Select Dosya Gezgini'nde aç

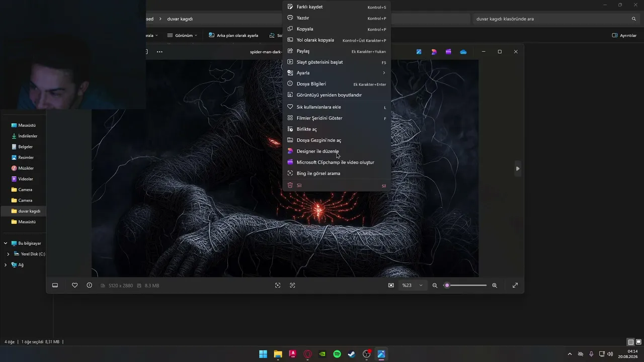pyautogui.click(x=337, y=140)
